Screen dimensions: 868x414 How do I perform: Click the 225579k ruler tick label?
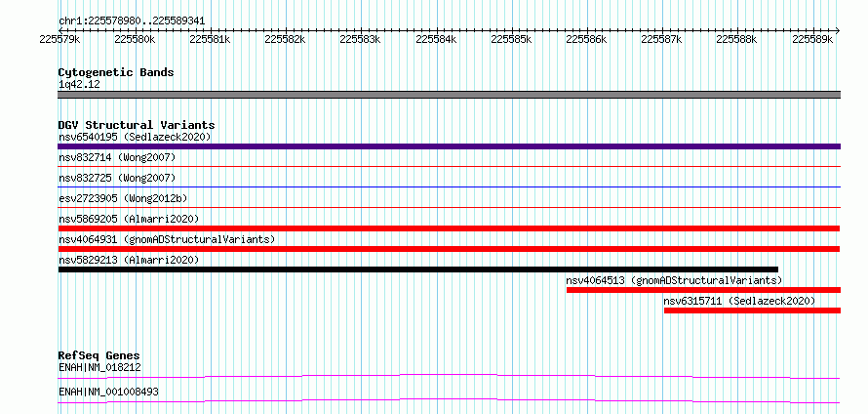click(x=60, y=40)
